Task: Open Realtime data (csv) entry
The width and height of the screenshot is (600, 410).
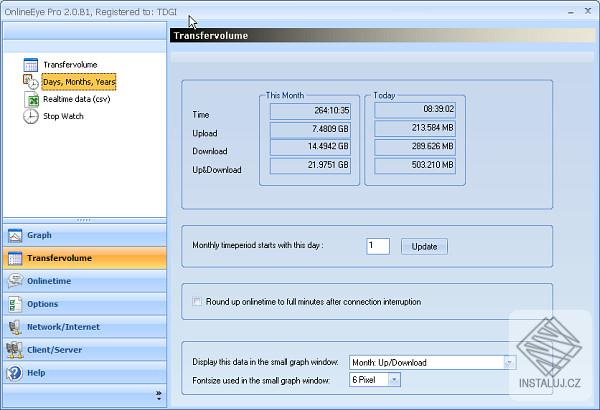Action: [x=77, y=99]
